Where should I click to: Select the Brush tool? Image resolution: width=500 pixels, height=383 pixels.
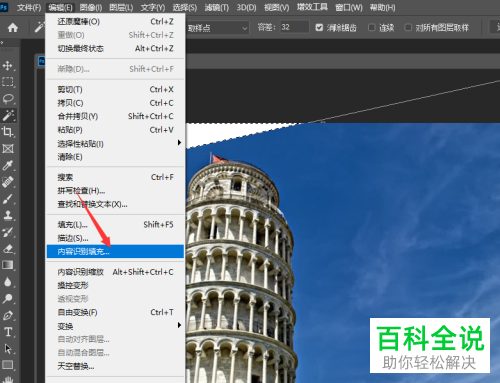[x=8, y=199]
